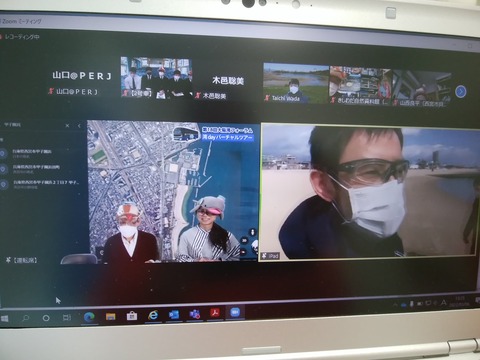
Task: Collapse the search panel with back chevron
Action: (x=79, y=126)
